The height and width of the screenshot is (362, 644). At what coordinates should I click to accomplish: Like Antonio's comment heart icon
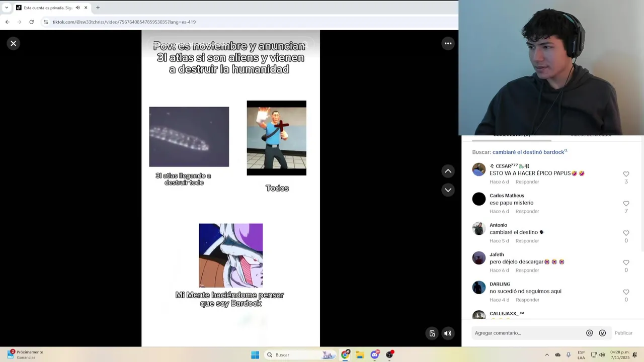click(x=626, y=233)
